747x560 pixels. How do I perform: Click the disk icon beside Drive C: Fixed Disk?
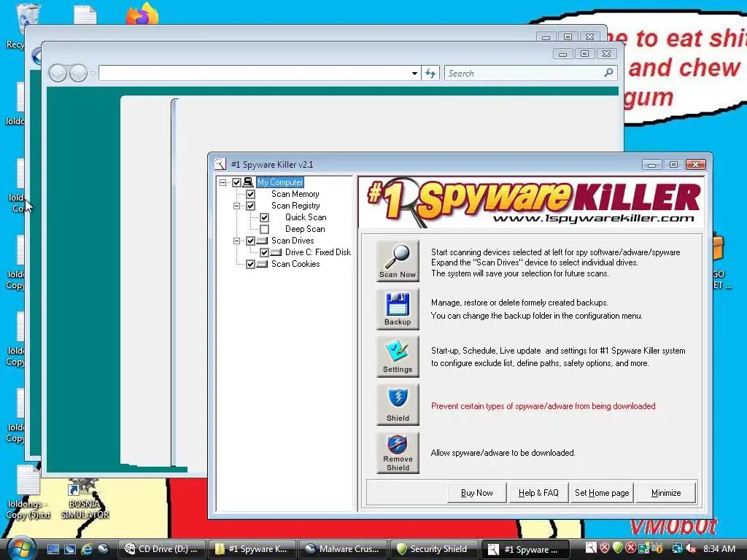point(276,252)
